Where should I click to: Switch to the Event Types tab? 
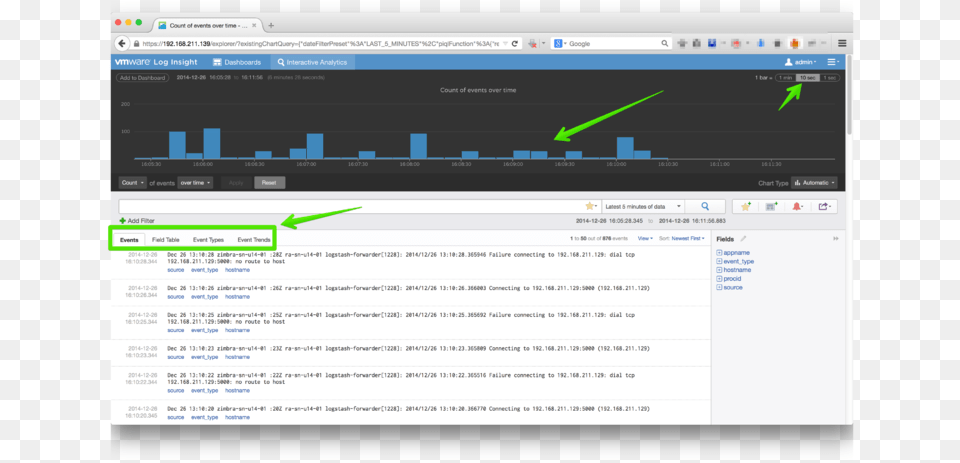pos(208,240)
